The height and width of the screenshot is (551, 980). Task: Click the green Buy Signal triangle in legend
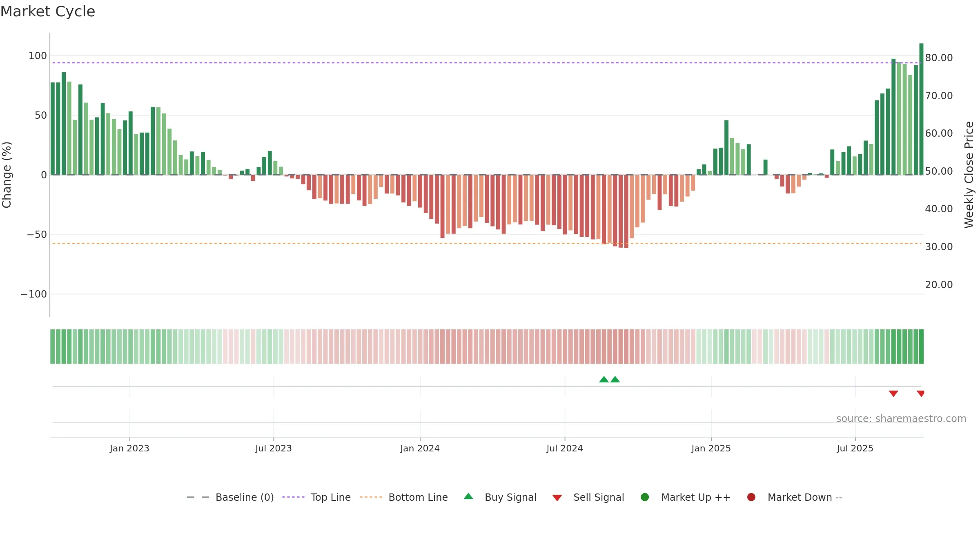[468, 496]
